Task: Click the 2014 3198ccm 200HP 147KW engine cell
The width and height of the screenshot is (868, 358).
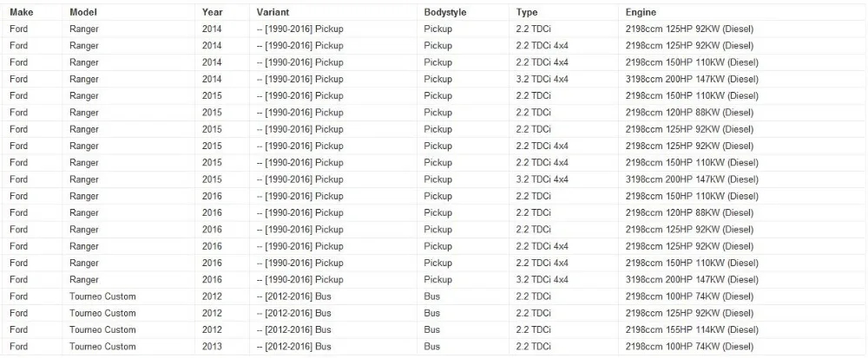Action: tap(742, 79)
